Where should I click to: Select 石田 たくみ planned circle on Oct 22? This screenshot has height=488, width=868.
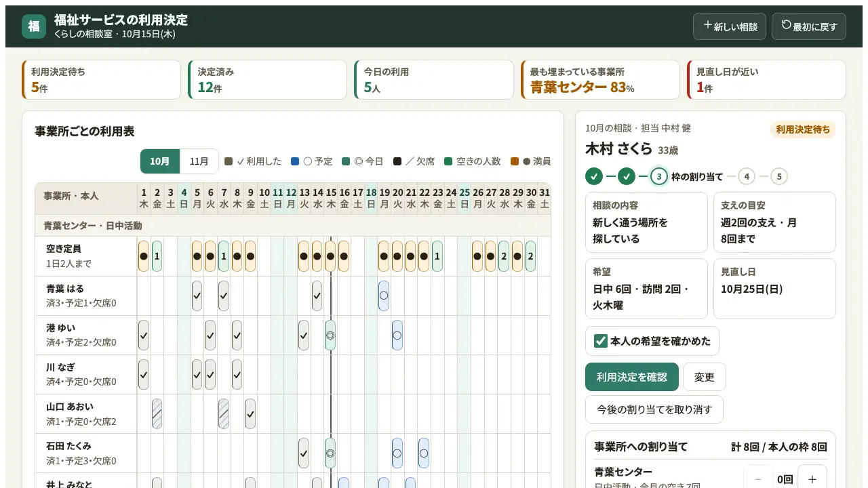[x=424, y=453]
